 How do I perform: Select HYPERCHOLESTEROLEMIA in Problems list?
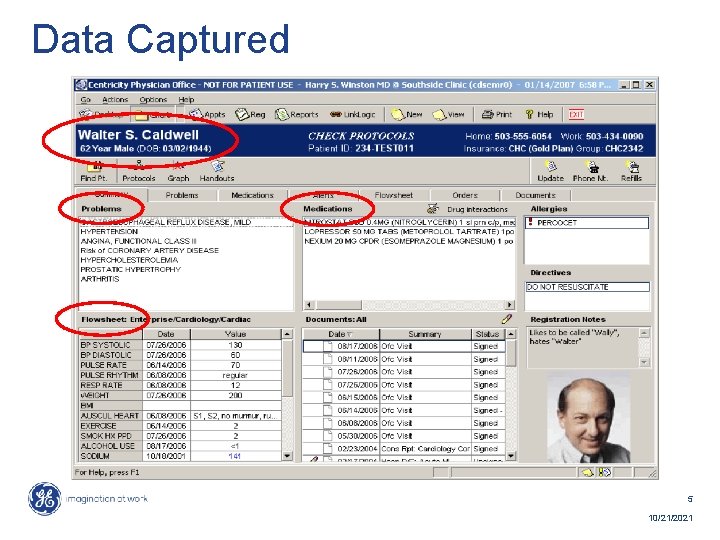coord(129,260)
